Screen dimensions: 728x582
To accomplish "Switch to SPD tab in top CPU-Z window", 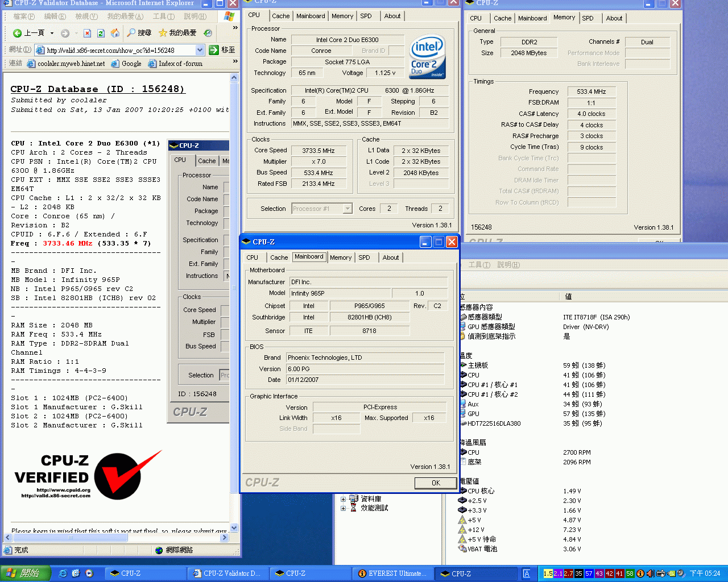I will coord(366,16).
